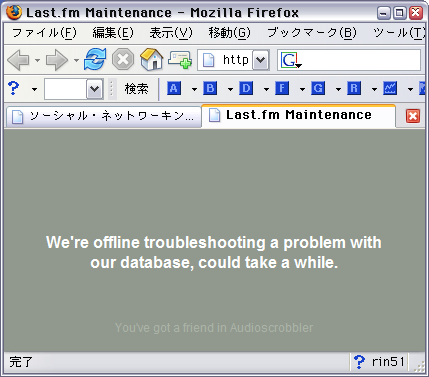Open dropdown arrow beside chart icon
The image size is (429, 377).
410,89
